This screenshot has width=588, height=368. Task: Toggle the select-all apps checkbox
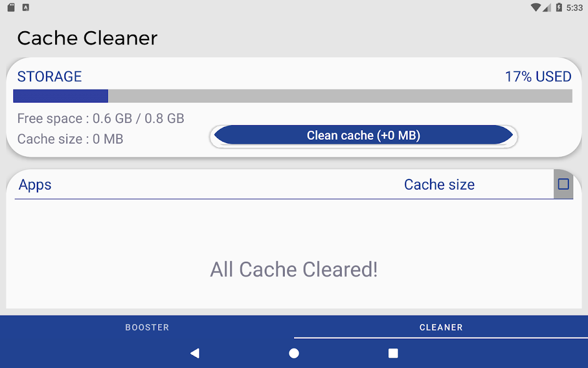coord(563,184)
